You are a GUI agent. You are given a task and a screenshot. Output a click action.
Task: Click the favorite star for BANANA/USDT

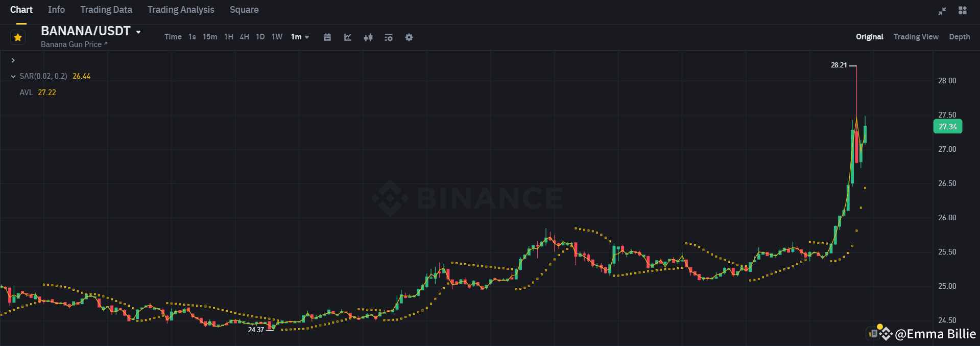click(x=17, y=37)
